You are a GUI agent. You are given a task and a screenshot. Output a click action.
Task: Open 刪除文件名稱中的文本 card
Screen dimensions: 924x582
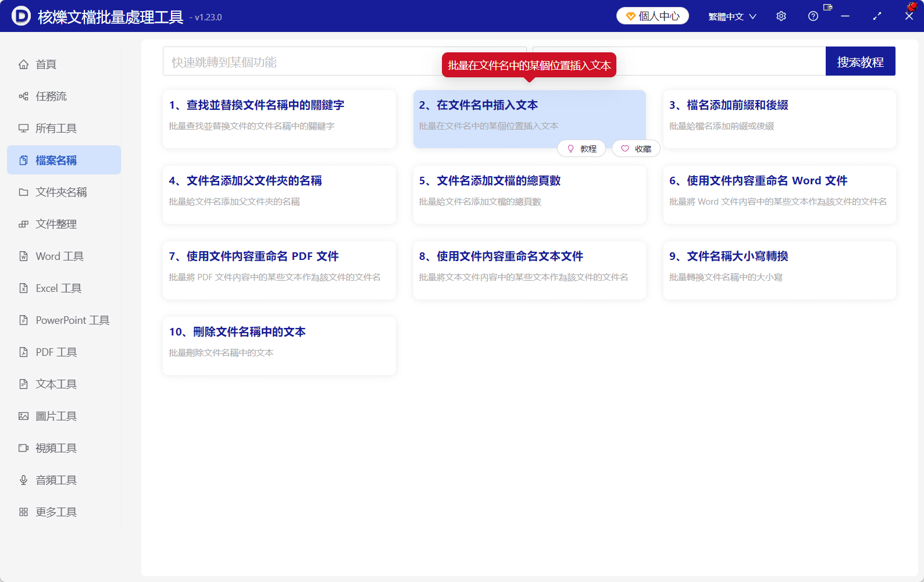[280, 346]
